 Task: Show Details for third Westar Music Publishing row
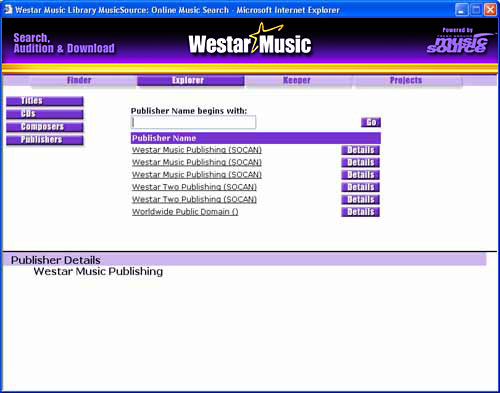coord(360,175)
